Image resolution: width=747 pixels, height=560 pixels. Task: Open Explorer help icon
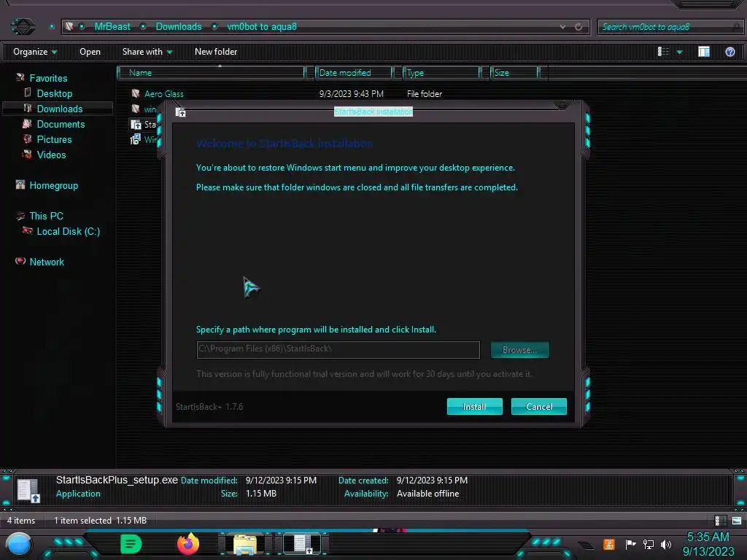click(x=729, y=52)
